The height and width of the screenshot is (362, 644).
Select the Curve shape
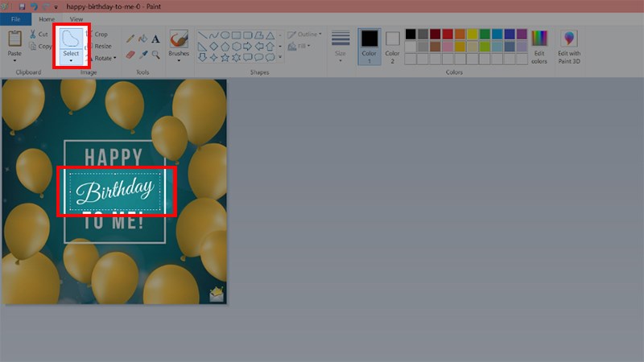click(213, 35)
